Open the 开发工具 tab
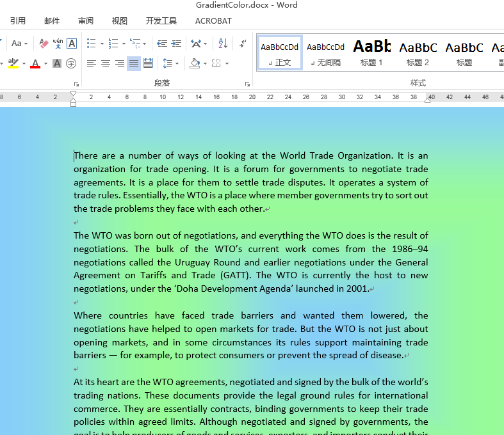This screenshot has height=435, width=504. click(161, 21)
